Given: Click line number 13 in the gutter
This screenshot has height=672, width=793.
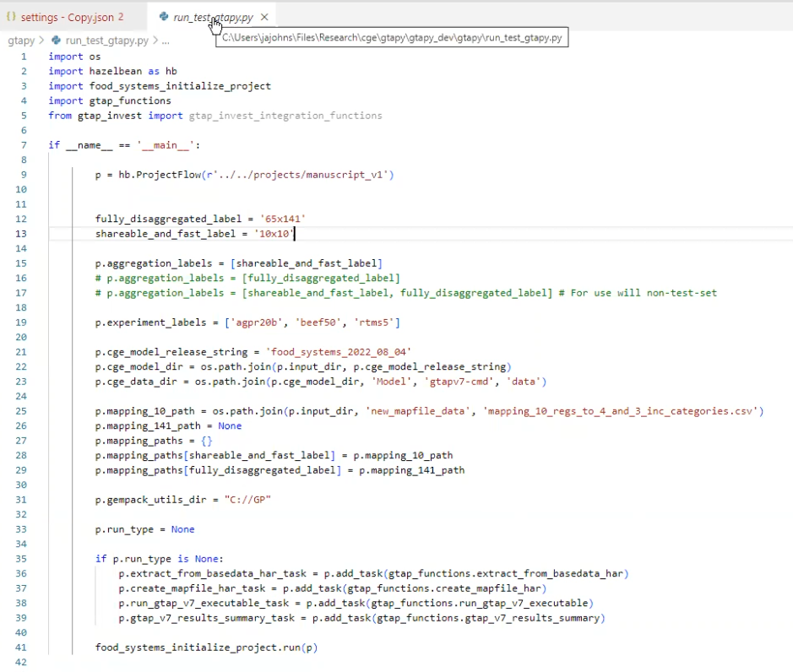Looking at the screenshot, I should [21, 234].
